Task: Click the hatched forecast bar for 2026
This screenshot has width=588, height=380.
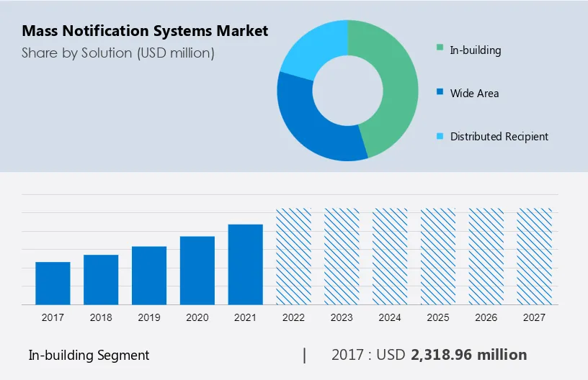Action: (x=486, y=256)
